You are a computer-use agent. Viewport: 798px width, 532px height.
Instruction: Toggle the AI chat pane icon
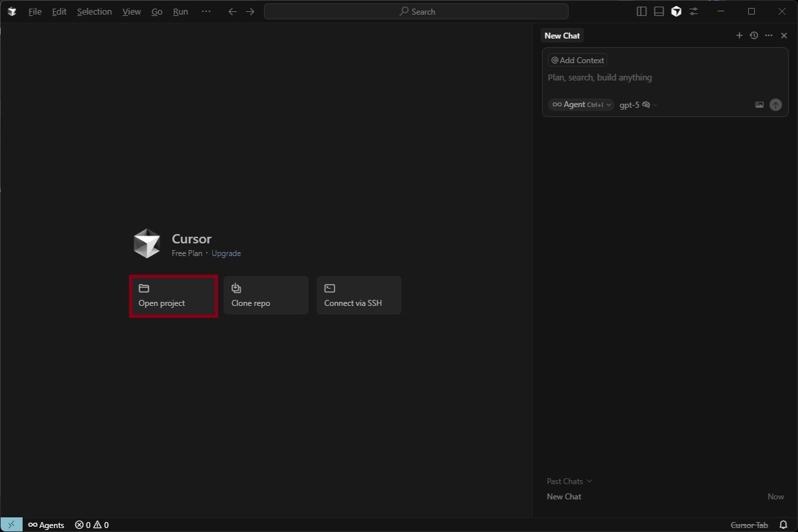pos(676,11)
